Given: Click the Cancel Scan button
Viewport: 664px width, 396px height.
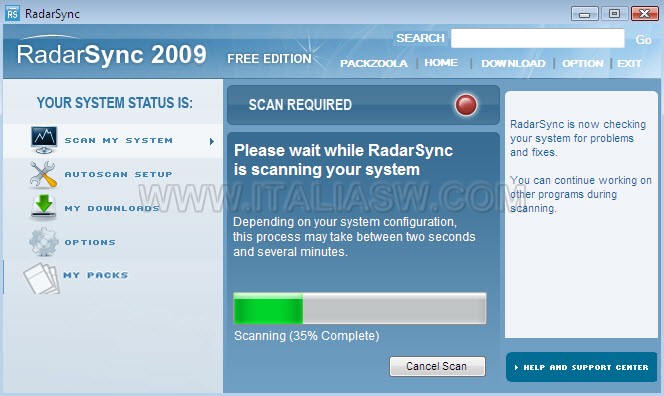Looking at the screenshot, I should pyautogui.click(x=437, y=366).
